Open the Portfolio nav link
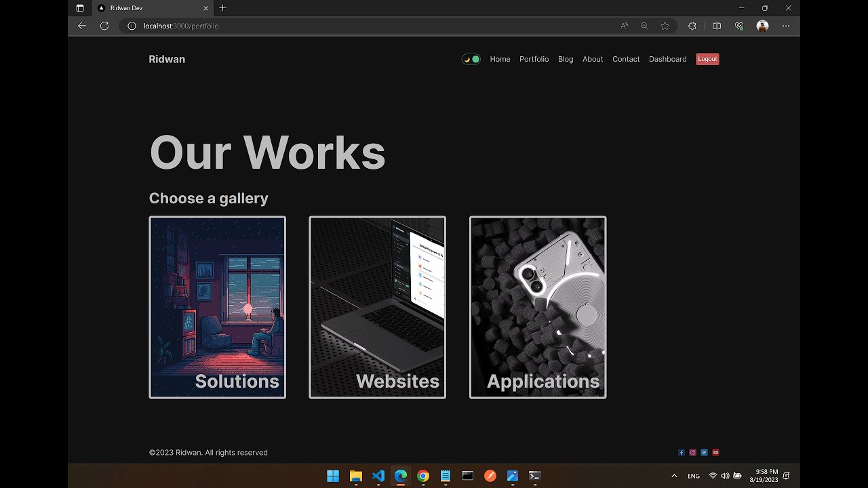The image size is (868, 488). tap(534, 59)
